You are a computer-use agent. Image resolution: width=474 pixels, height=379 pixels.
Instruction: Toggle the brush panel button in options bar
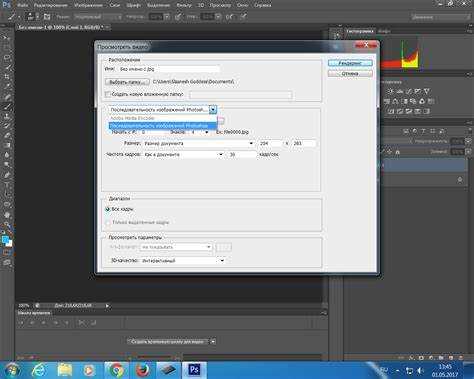(47, 17)
